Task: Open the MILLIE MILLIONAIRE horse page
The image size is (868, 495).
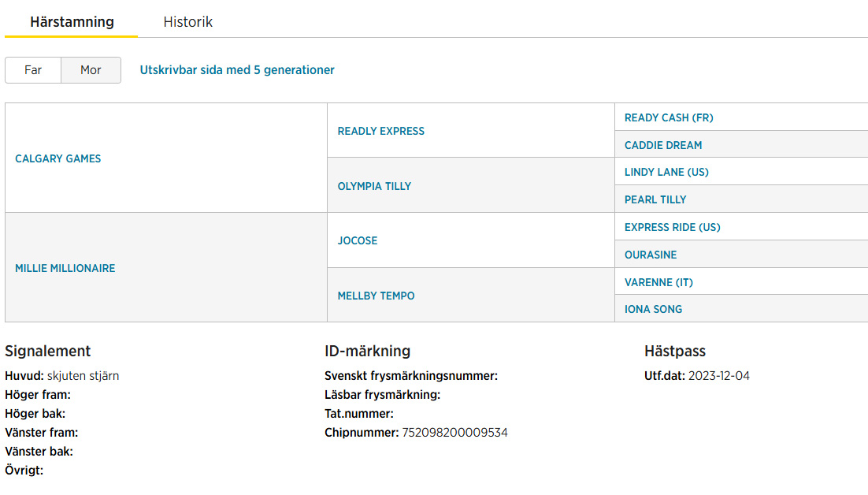Action: coord(65,269)
